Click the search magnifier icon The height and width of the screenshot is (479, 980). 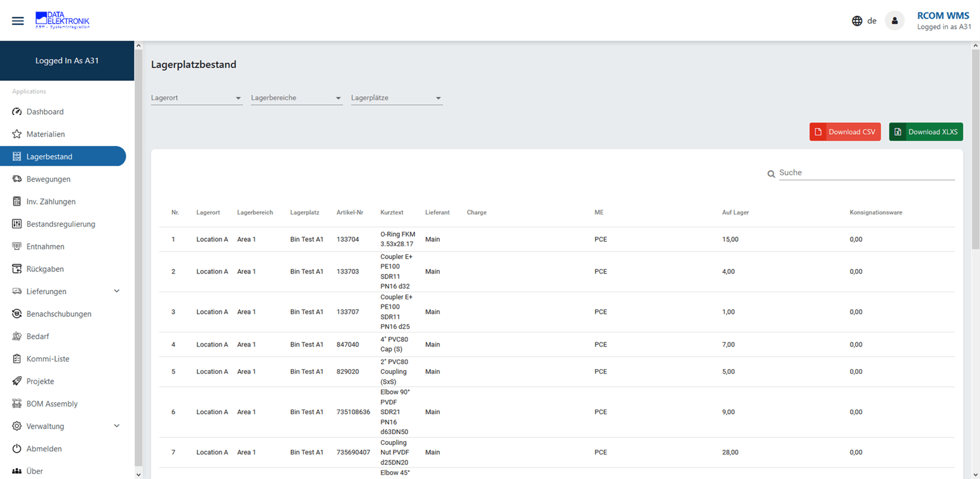tap(771, 173)
